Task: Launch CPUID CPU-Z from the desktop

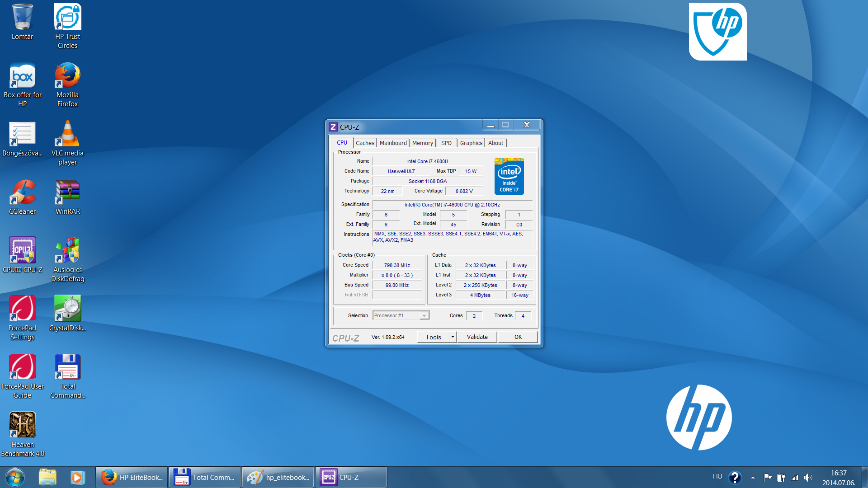Action: (x=23, y=251)
